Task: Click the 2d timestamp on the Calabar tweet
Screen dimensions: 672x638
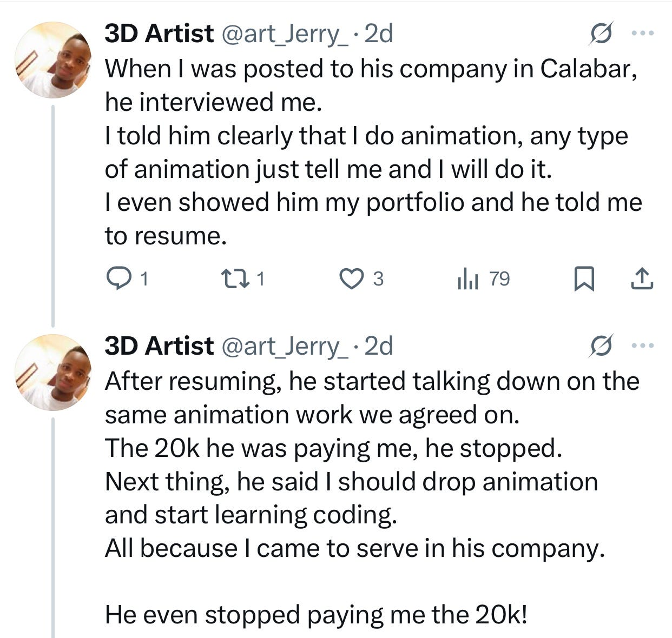Action: coord(378,34)
